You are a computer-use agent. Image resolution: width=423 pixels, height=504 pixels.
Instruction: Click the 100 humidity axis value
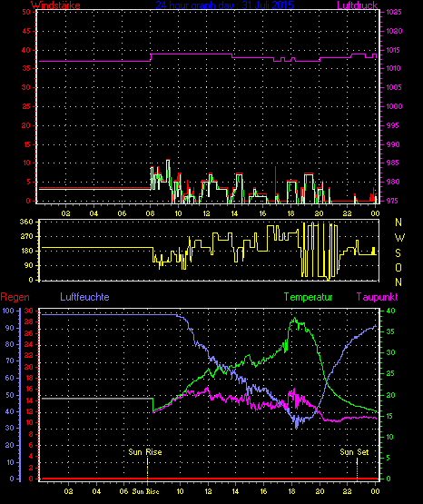point(8,311)
